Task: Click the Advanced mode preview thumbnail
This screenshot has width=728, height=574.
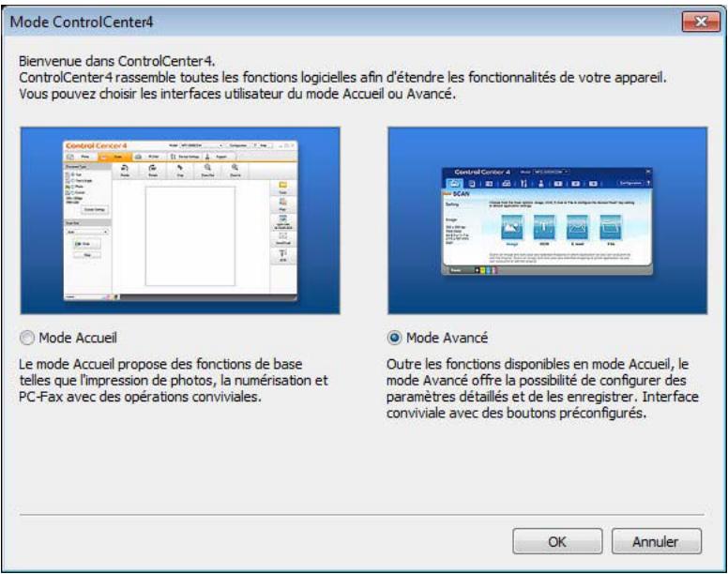Action: [x=547, y=220]
